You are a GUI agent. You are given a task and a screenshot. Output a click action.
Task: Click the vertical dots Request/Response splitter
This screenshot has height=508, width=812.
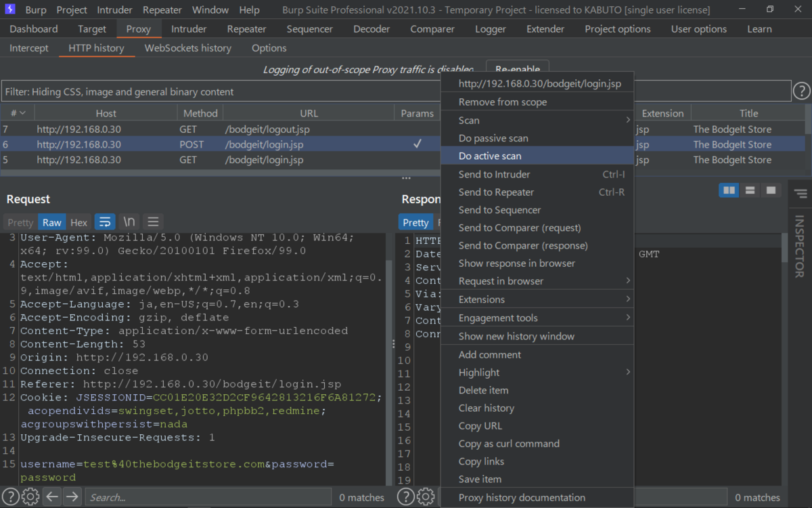pyautogui.click(x=393, y=344)
